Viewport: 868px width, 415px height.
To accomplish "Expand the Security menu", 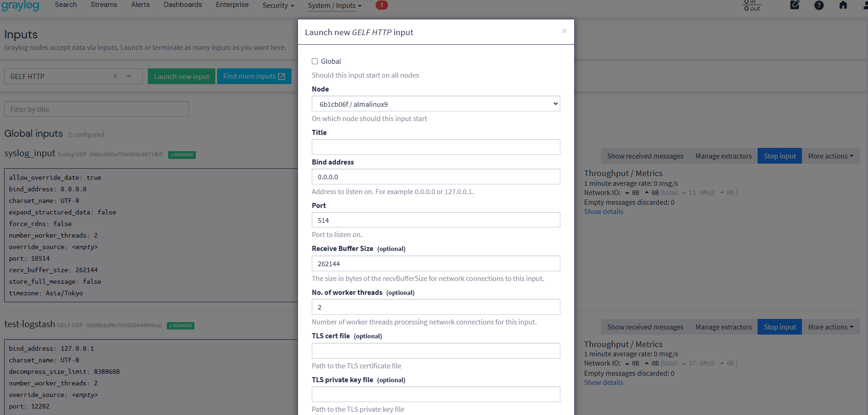I will click(278, 6).
